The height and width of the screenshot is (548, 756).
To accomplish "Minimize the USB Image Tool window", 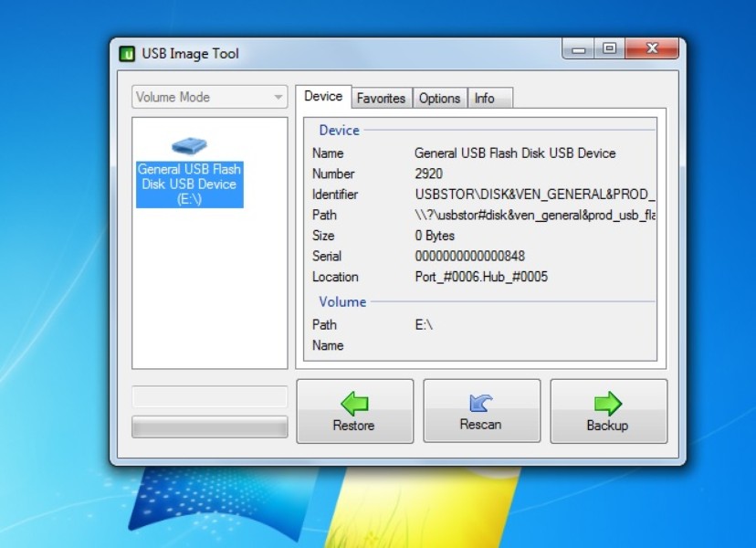I will [x=578, y=49].
